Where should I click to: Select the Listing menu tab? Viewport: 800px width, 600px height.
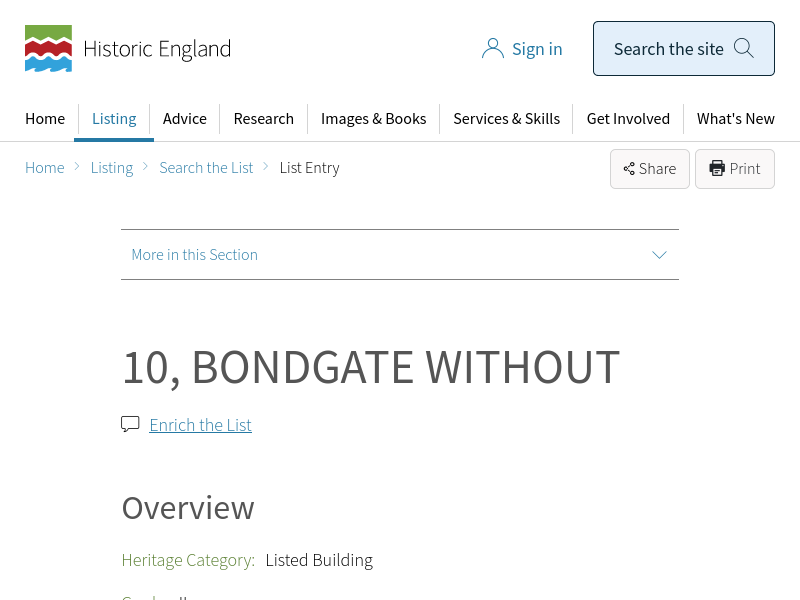(114, 118)
